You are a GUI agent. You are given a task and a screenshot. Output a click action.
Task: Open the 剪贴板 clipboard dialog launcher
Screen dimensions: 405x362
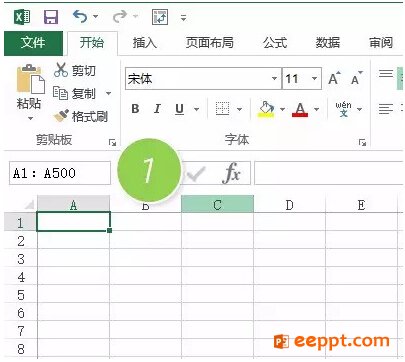coord(112,143)
